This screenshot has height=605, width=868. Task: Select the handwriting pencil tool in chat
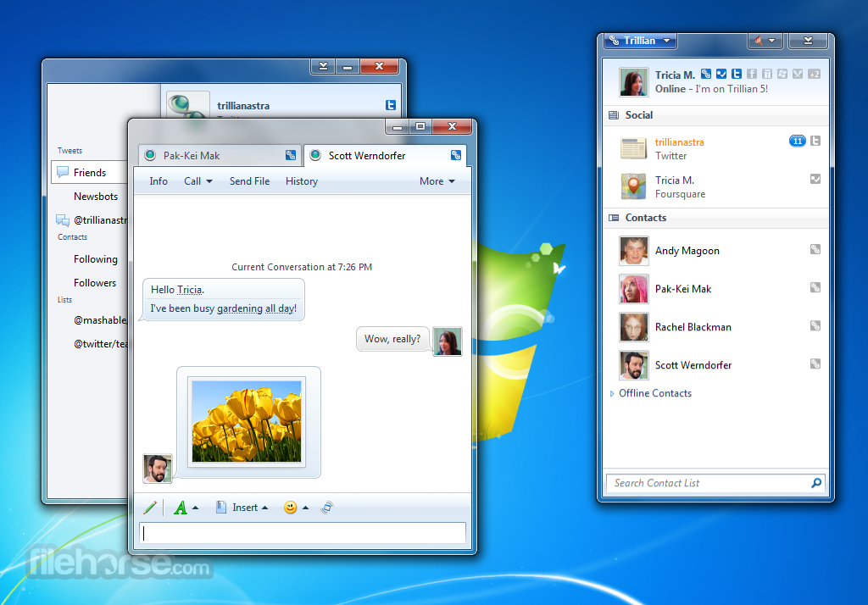150,507
